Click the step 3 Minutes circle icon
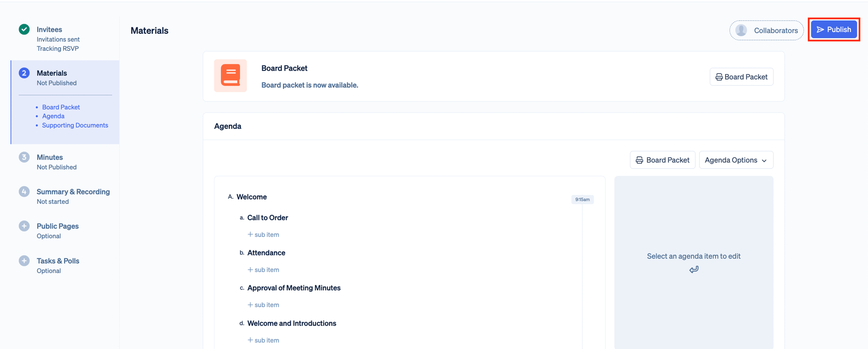 coord(24,157)
